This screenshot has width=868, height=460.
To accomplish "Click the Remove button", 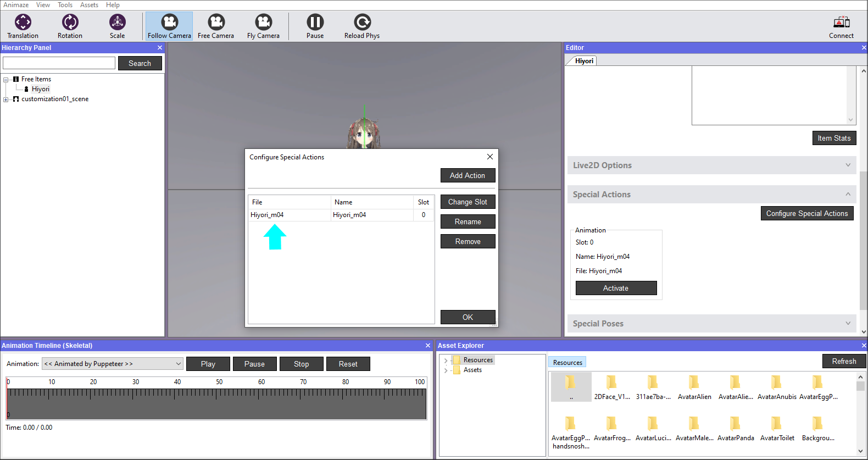I will (468, 241).
